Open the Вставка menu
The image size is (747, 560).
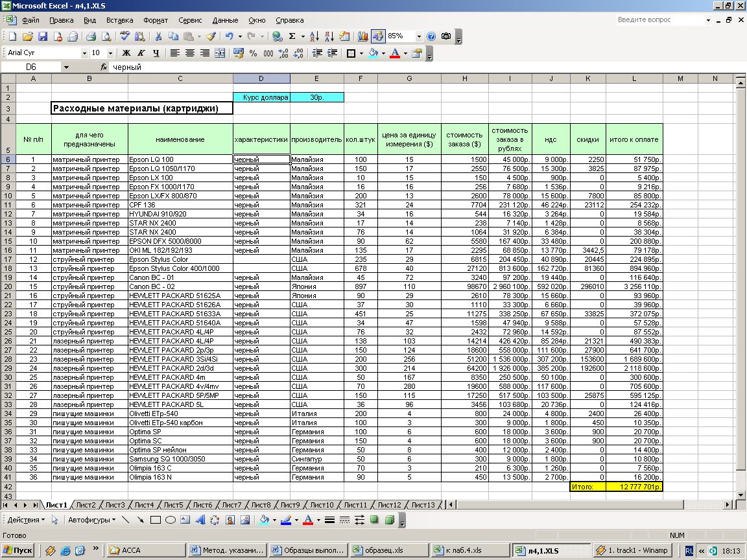pos(119,20)
